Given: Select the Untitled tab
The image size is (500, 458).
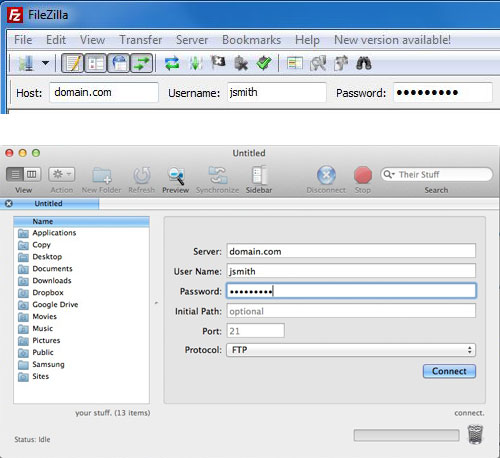Looking at the screenshot, I should [x=49, y=204].
